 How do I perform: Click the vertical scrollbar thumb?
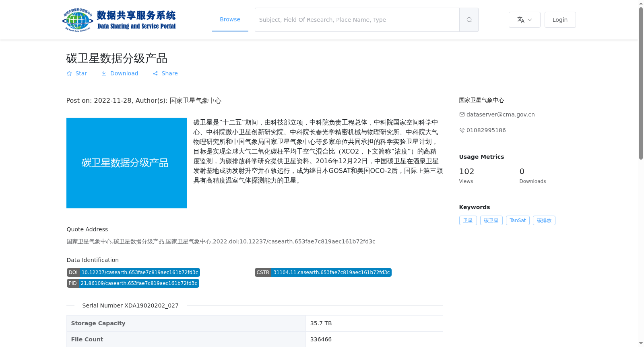641,83
